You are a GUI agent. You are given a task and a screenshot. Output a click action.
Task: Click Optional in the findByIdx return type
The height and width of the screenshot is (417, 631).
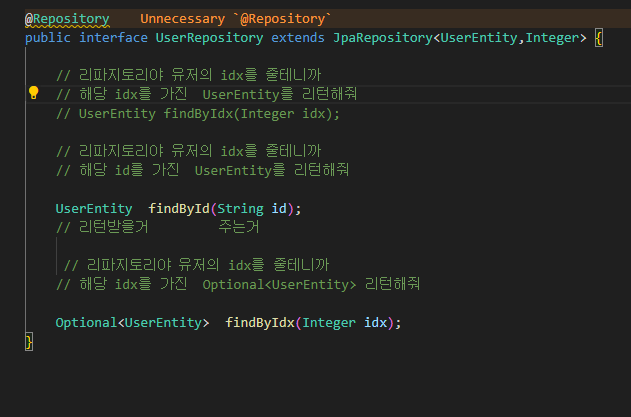click(86, 323)
